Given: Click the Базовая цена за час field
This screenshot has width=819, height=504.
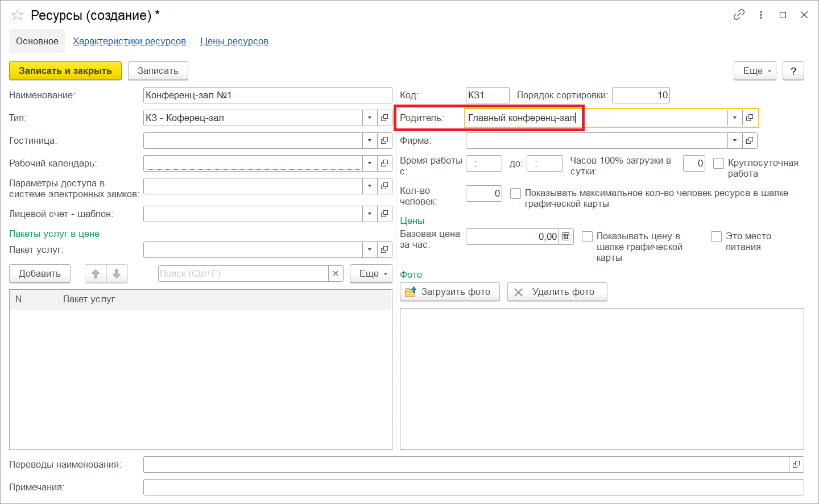Looking at the screenshot, I should [x=512, y=236].
